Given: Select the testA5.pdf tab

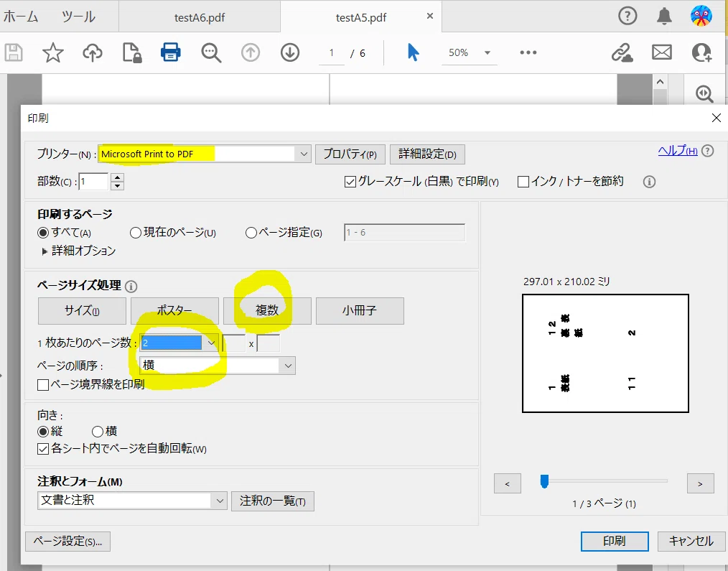Looking at the screenshot, I should (360, 17).
